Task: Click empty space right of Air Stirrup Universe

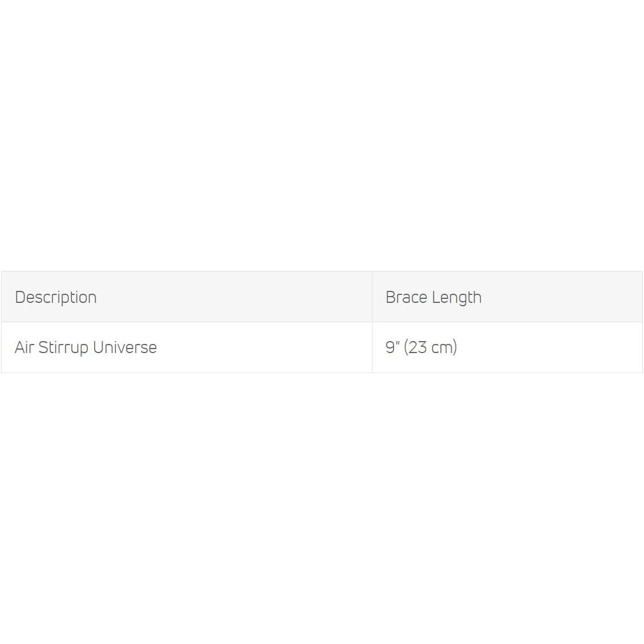Action: click(x=257, y=347)
